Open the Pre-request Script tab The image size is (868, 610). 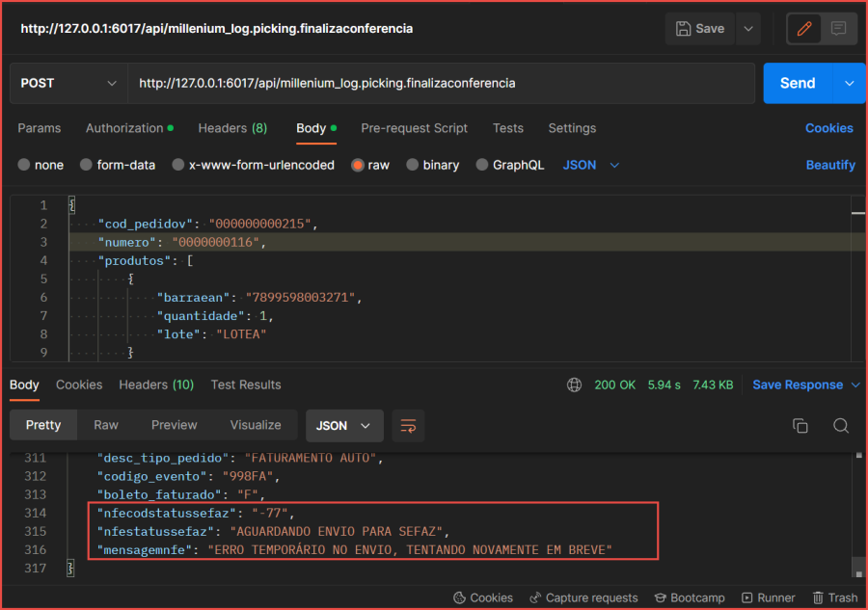pyautogui.click(x=414, y=128)
